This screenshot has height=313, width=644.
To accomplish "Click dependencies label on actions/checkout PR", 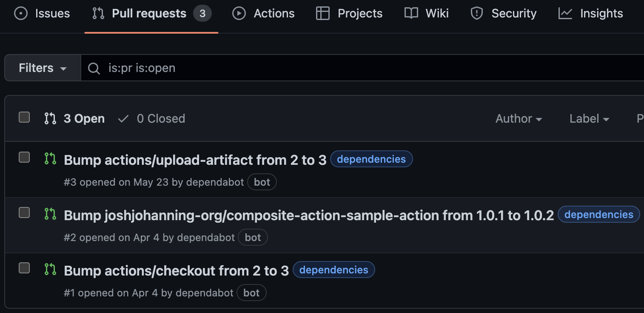I will [x=333, y=270].
